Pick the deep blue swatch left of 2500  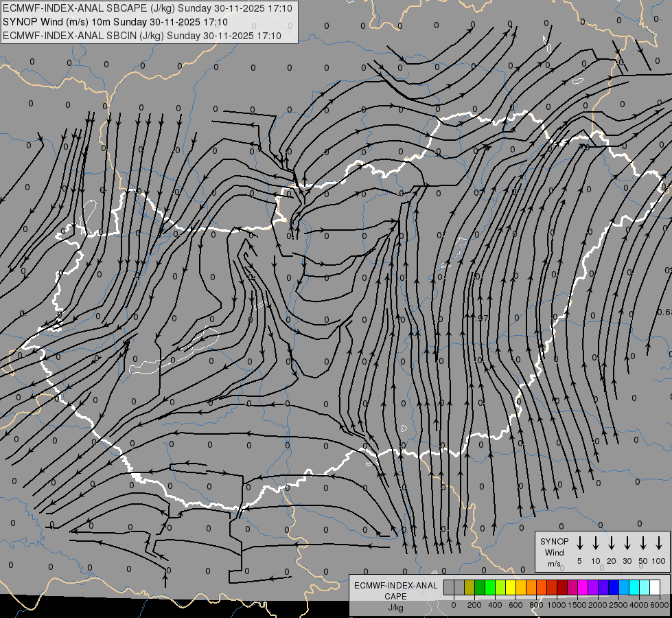613,587
